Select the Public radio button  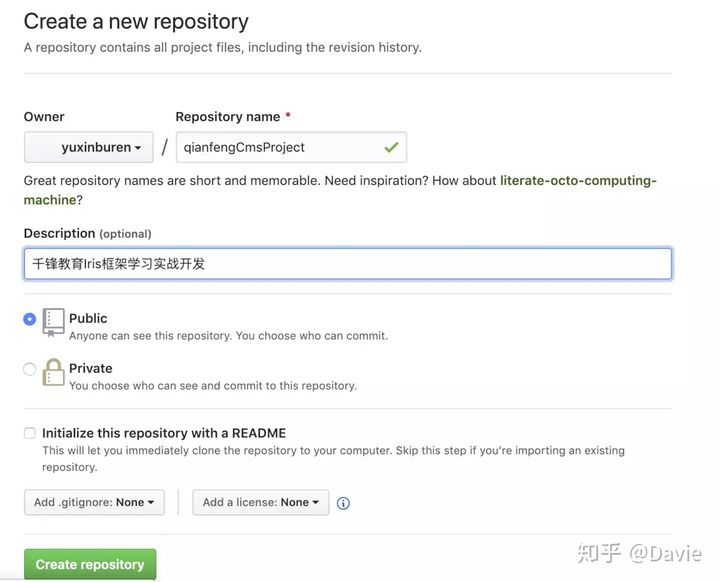(29, 319)
